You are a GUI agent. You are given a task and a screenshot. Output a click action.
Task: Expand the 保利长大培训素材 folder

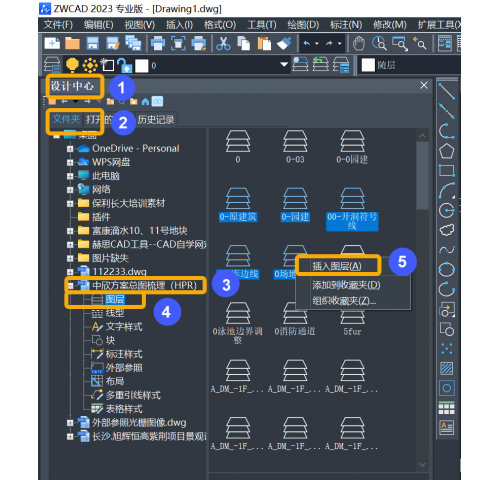[x=70, y=203]
